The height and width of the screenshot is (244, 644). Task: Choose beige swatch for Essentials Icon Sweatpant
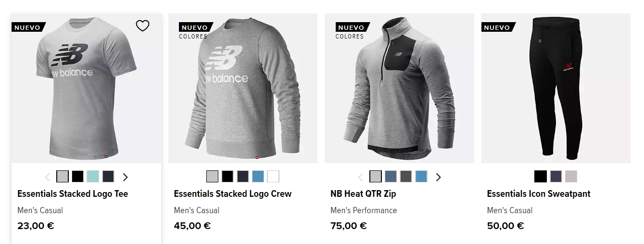point(571,177)
